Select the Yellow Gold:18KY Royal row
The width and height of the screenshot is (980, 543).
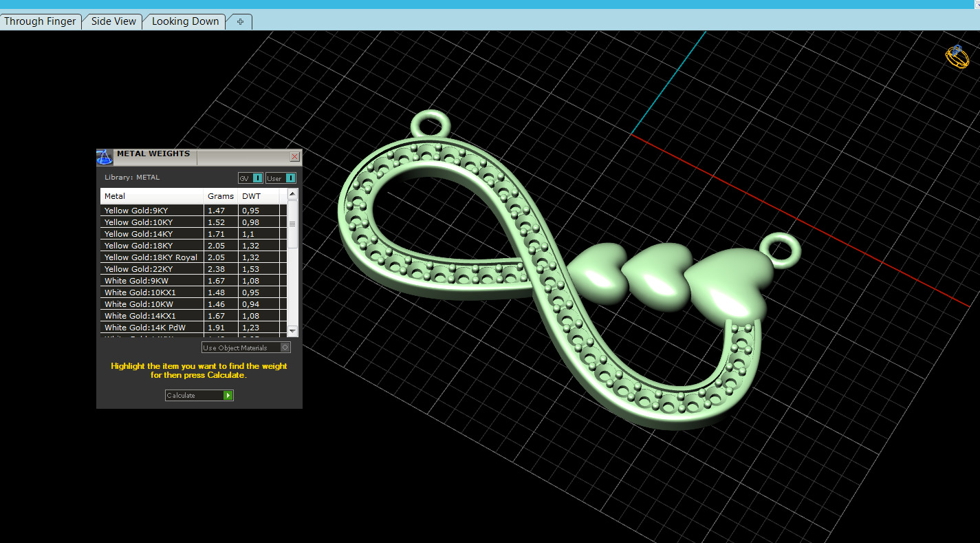[x=194, y=257]
